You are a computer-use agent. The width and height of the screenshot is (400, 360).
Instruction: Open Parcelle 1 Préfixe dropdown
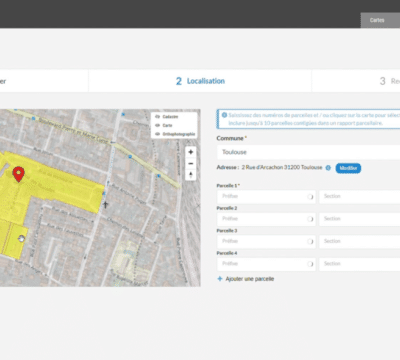266,197
